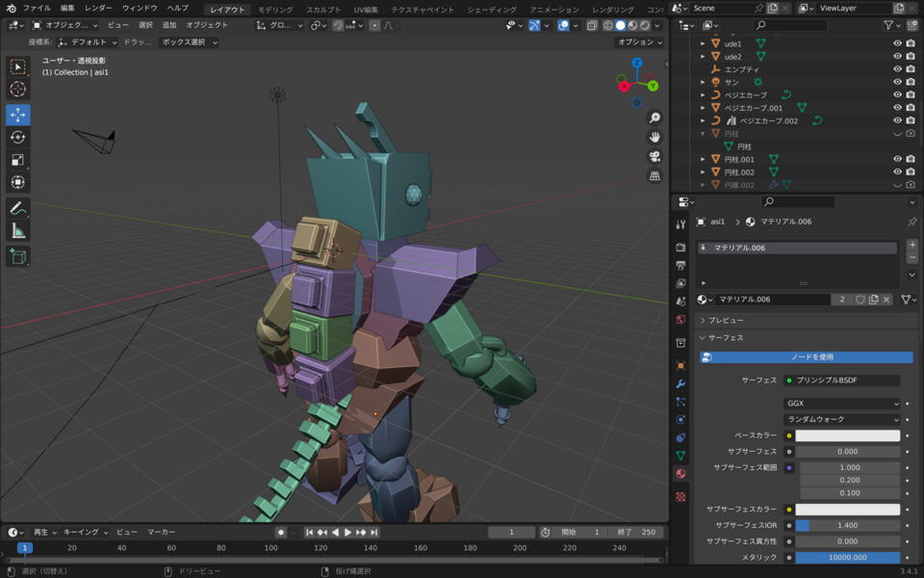The image size is (924, 578).
Task: Click the ベースカラー color swatch
Action: [847, 435]
